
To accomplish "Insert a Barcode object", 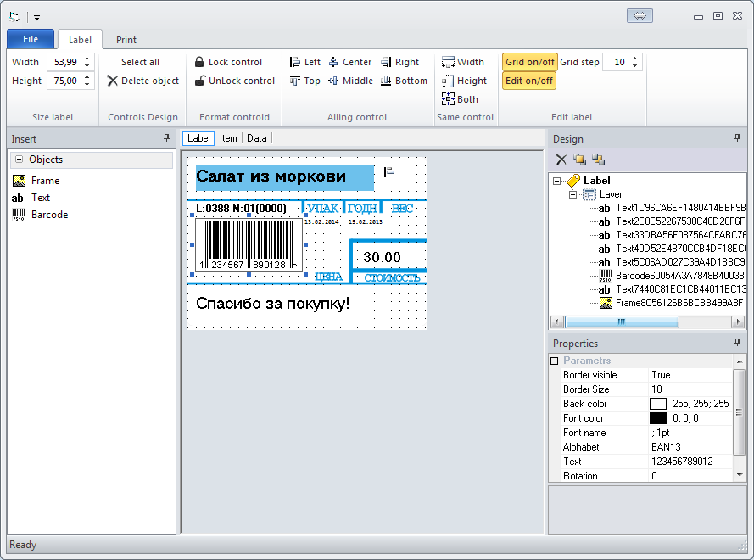I will click(49, 215).
